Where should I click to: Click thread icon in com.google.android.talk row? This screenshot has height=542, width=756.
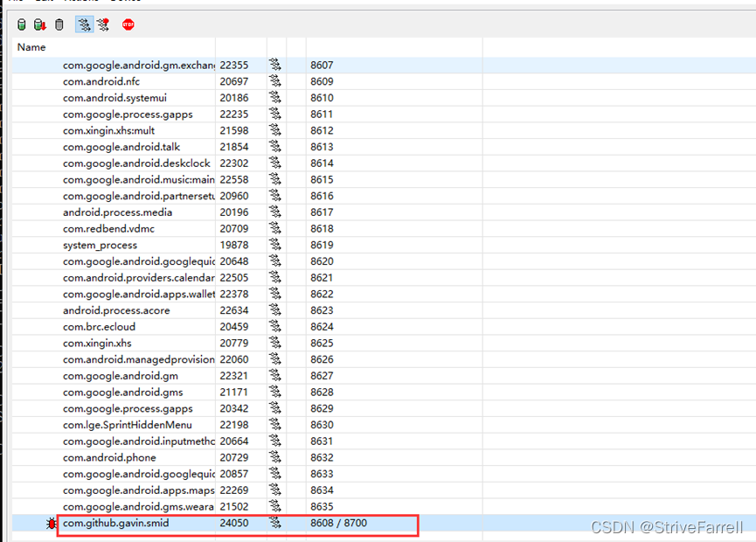tap(274, 147)
